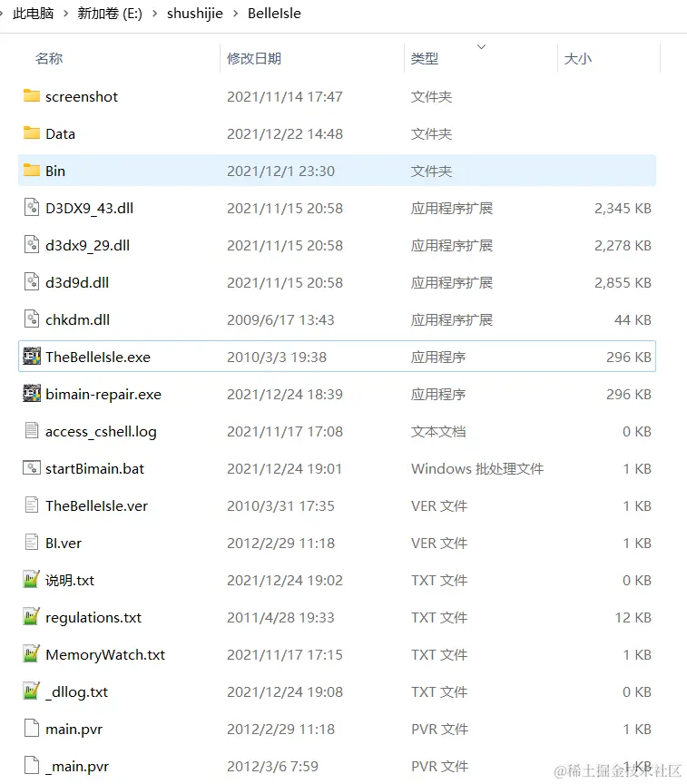Expand breadcrumb chevron after shushijie
Screen dimensions: 687x784
click(235, 14)
